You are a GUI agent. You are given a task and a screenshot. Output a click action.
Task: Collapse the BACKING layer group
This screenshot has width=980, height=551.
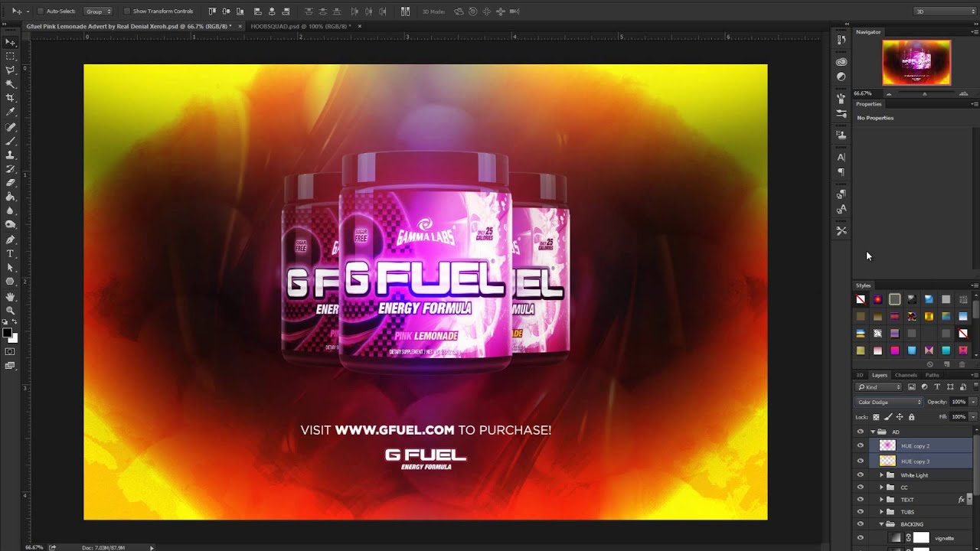click(x=881, y=524)
